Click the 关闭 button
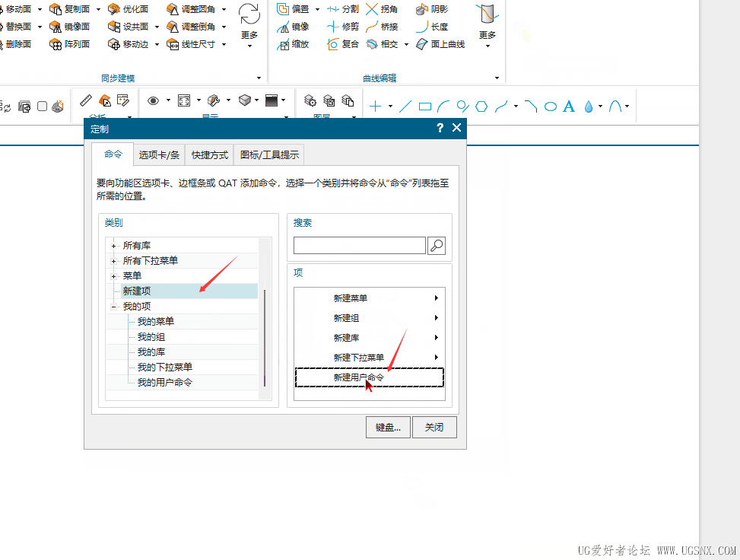This screenshot has width=740, height=560. point(434,428)
